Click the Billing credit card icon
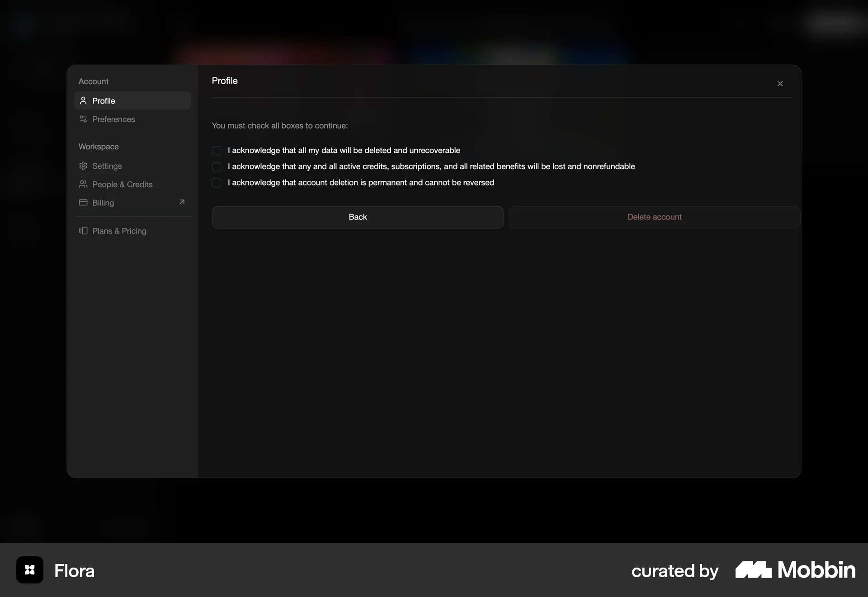Image resolution: width=868 pixels, height=597 pixels. click(x=83, y=203)
